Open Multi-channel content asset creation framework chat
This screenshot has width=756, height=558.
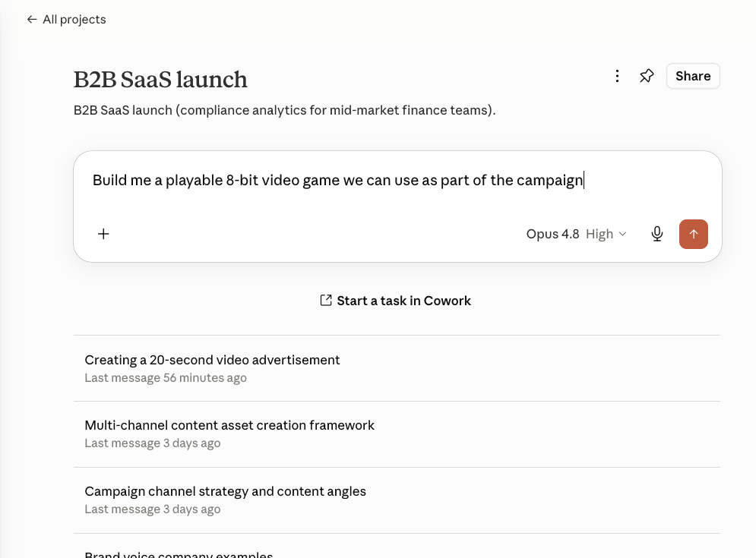(397, 434)
